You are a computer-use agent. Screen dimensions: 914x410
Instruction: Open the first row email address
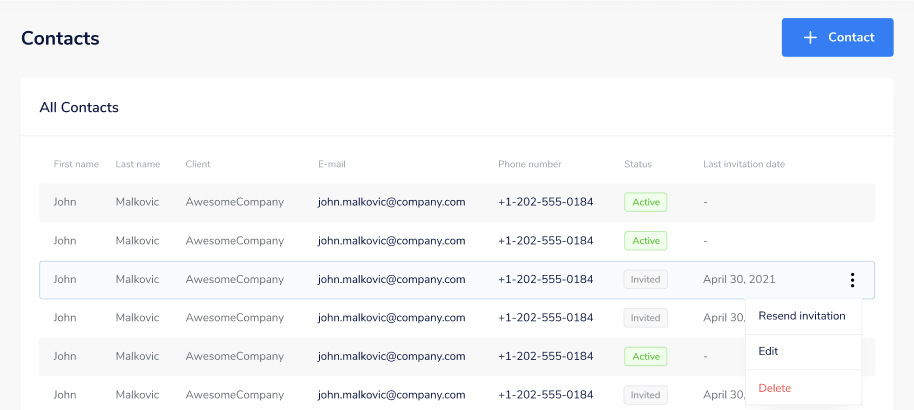pos(392,202)
